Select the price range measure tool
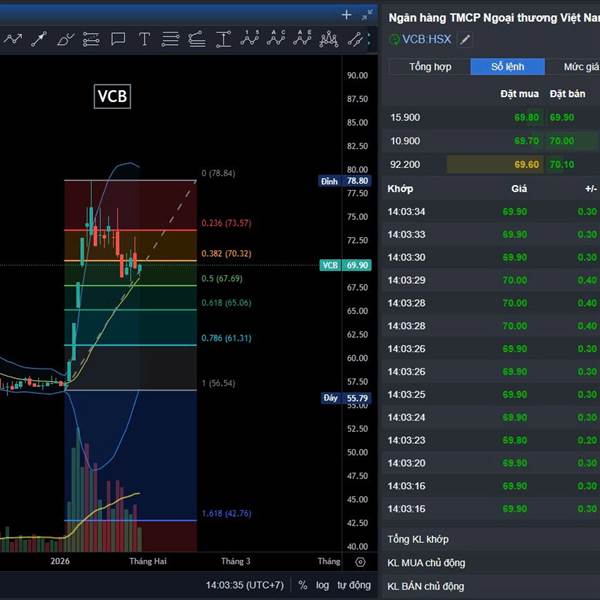Viewport: 600px width, 600px height. (223, 39)
